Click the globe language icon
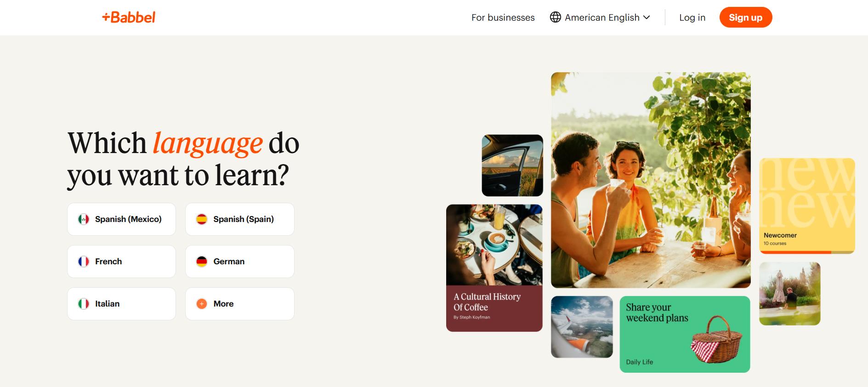 coord(556,17)
